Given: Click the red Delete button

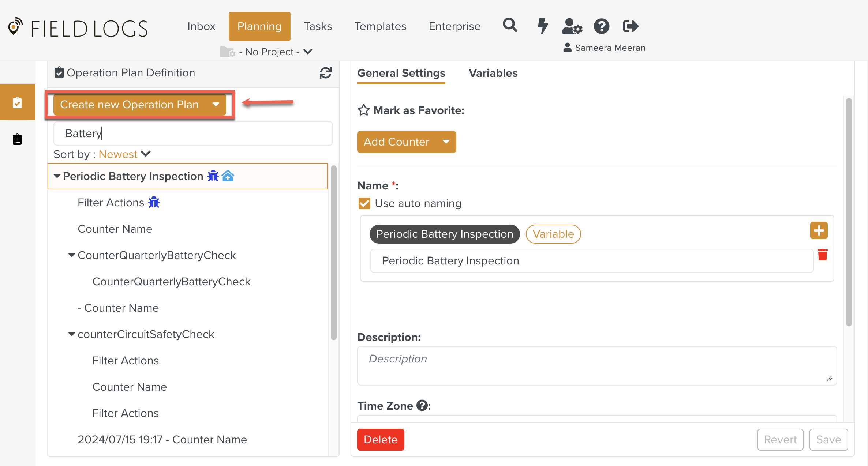Looking at the screenshot, I should click(380, 439).
